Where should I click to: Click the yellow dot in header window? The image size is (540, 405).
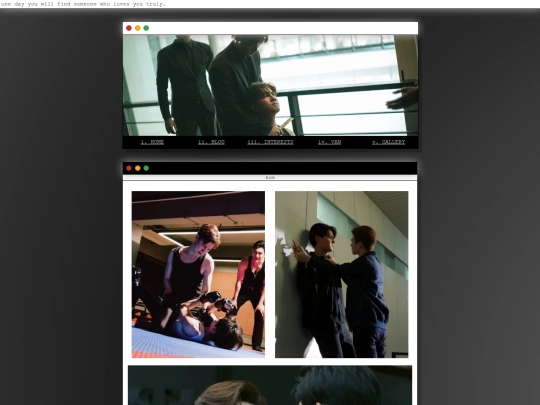[137, 28]
